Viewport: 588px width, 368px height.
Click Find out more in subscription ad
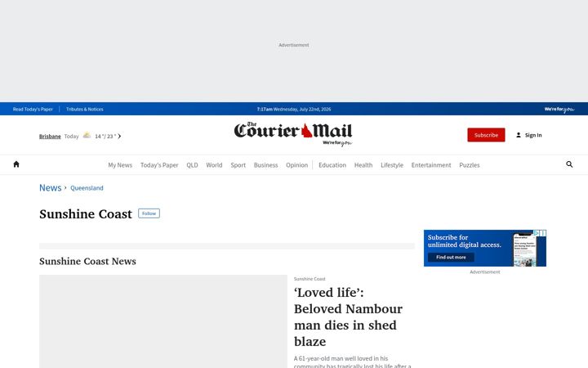point(451,258)
